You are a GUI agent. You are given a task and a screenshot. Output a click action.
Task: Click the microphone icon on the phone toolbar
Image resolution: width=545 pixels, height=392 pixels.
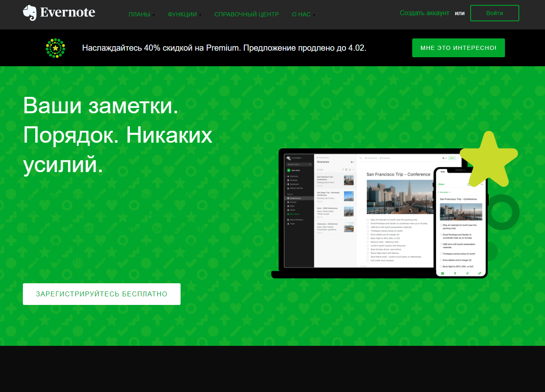(x=455, y=273)
